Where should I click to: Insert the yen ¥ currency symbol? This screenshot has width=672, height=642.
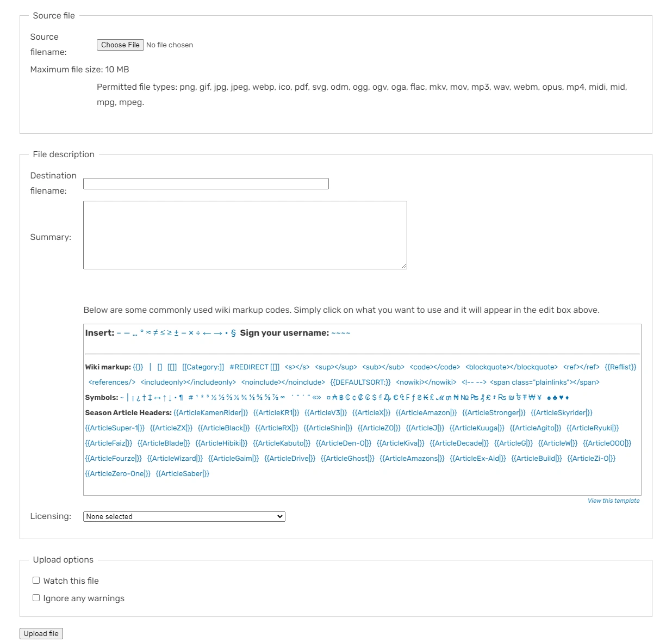(x=539, y=398)
